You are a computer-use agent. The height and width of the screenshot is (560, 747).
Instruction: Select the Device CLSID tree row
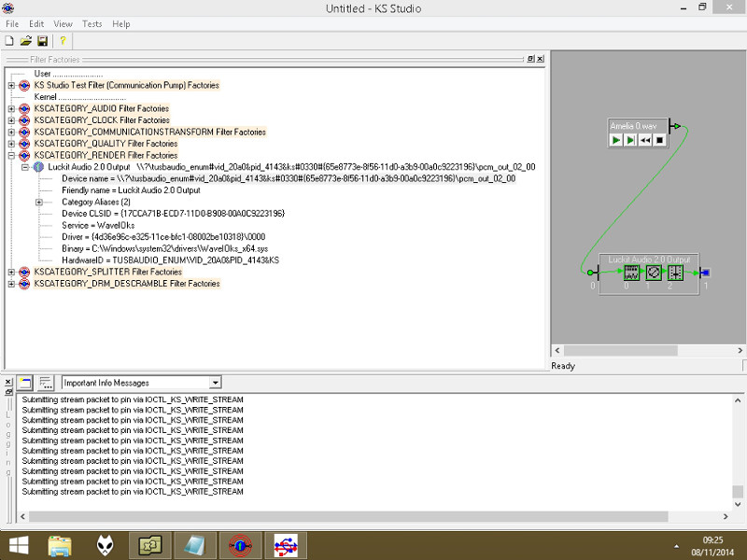(x=174, y=214)
